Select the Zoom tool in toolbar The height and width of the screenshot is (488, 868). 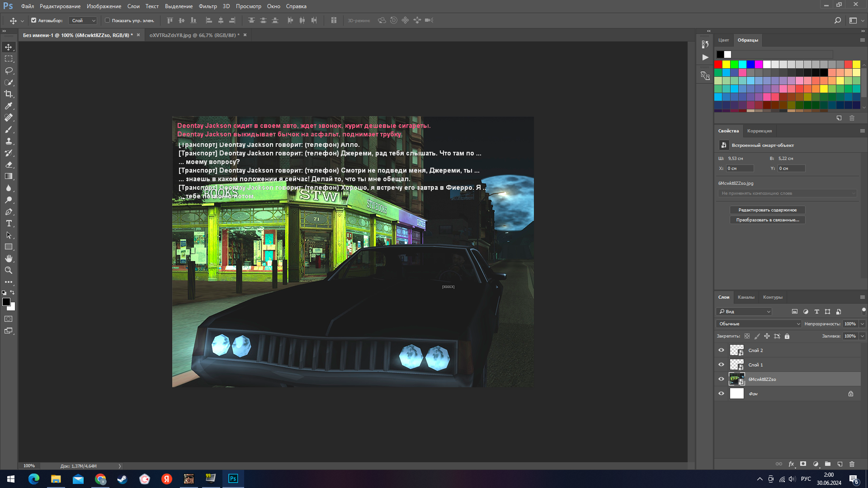[x=9, y=270]
